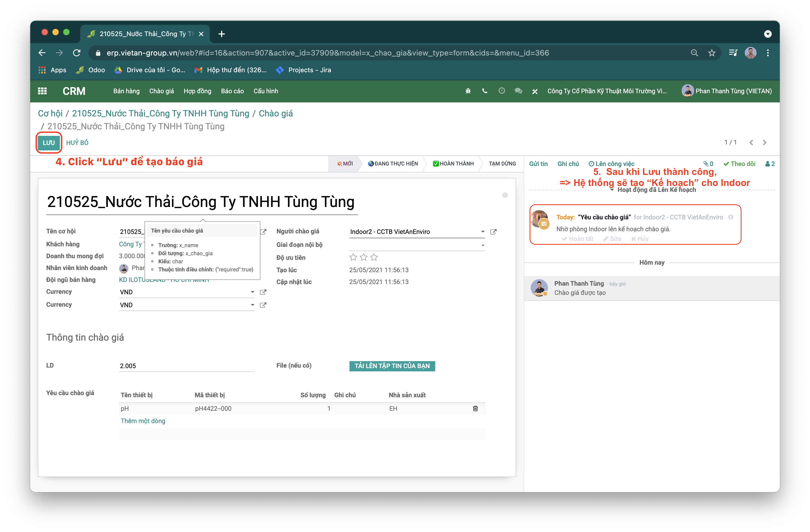Go to the next record arrow
810x532 pixels.
point(765,143)
